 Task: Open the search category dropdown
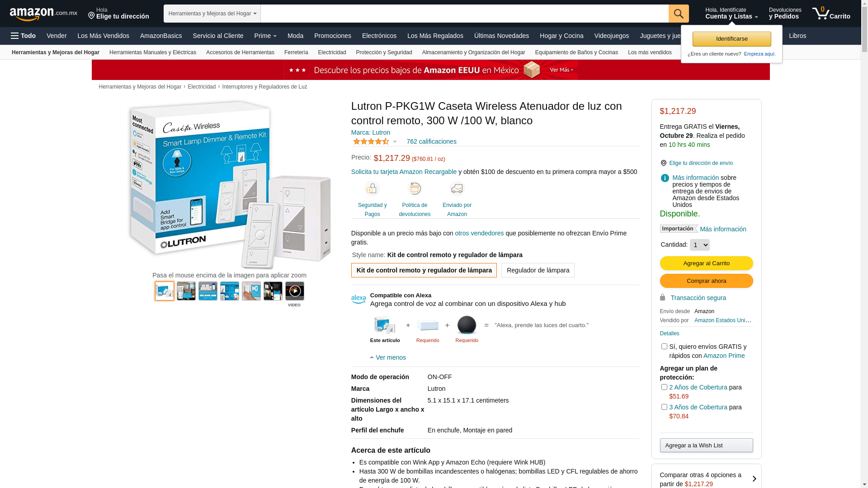[212, 14]
